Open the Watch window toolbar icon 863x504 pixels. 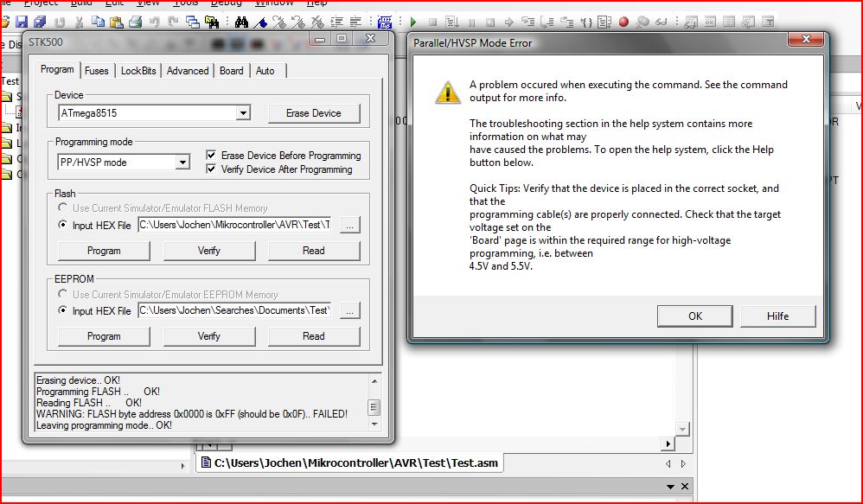point(690,22)
